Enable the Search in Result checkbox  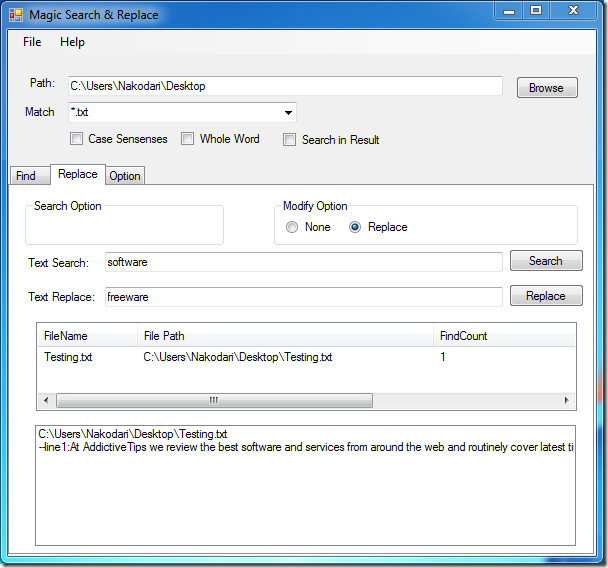289,140
